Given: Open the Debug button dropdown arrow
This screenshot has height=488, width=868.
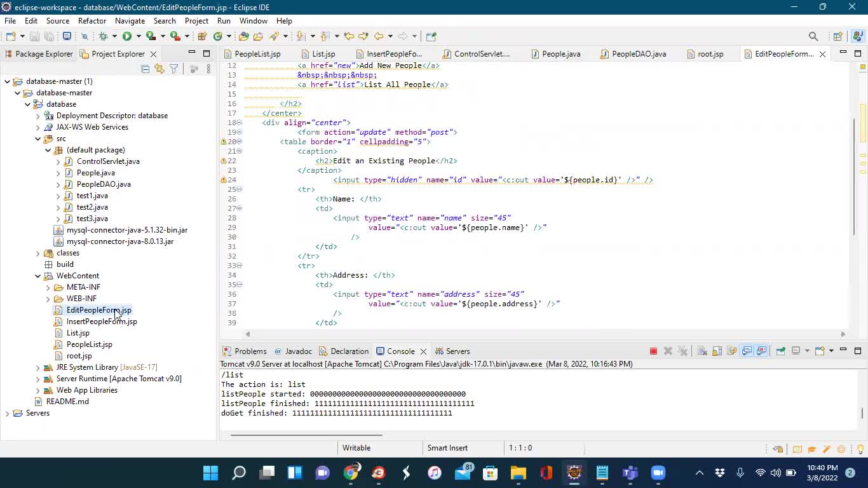Looking at the screenshot, I should coord(114,36).
